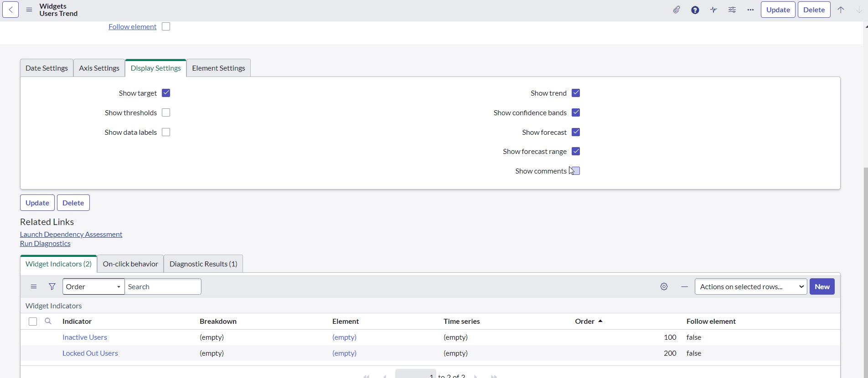This screenshot has width=868, height=378.
Task: Click the attachments paperclip icon
Action: (x=677, y=10)
